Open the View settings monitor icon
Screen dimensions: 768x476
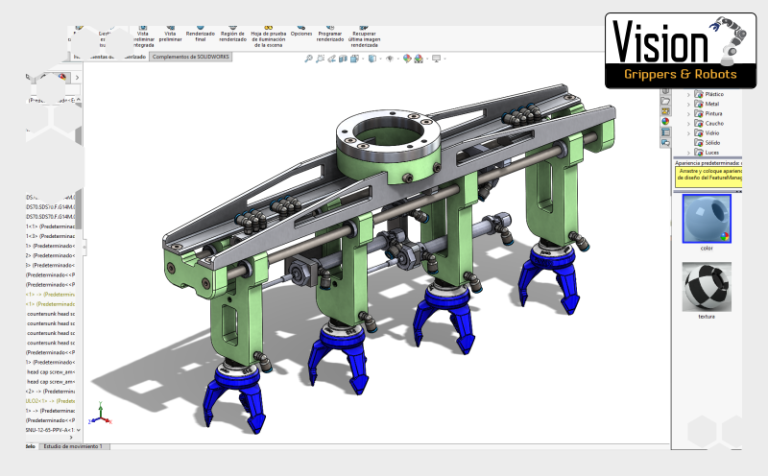tap(436, 59)
